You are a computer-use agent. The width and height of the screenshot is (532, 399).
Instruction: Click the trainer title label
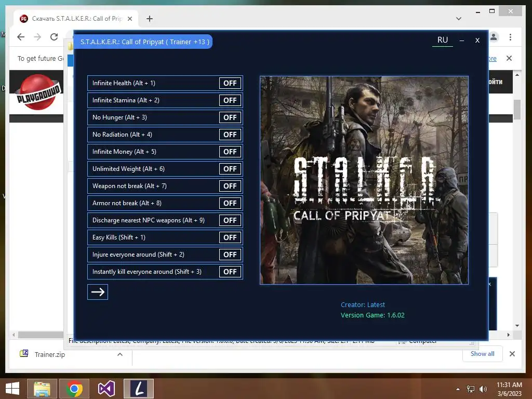144,42
